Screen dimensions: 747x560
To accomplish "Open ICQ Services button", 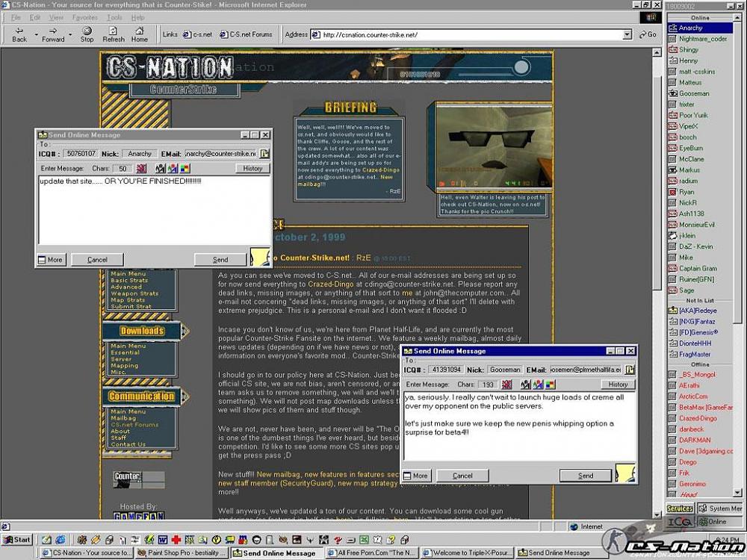I will pos(680,508).
